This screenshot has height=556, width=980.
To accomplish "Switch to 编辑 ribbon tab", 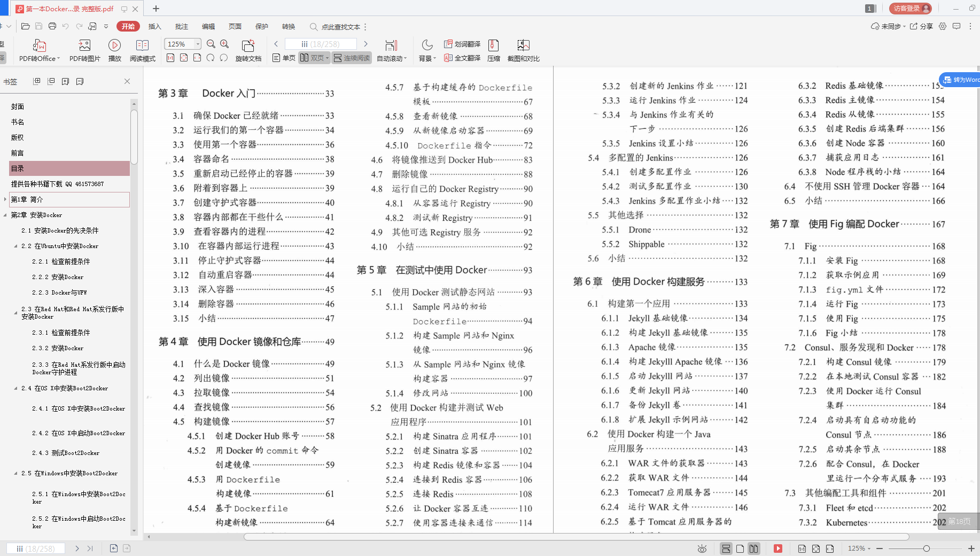I will (x=208, y=26).
